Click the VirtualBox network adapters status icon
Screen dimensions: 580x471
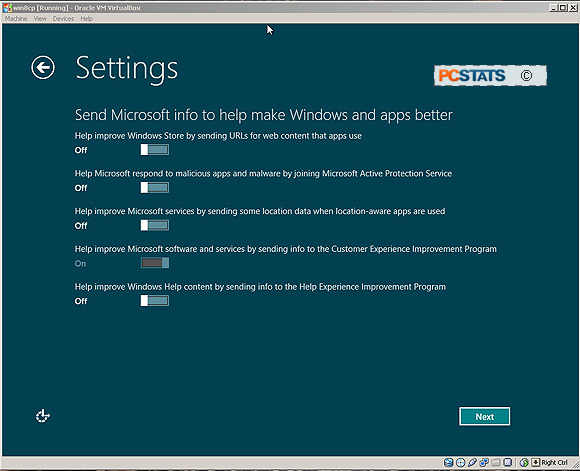484,462
